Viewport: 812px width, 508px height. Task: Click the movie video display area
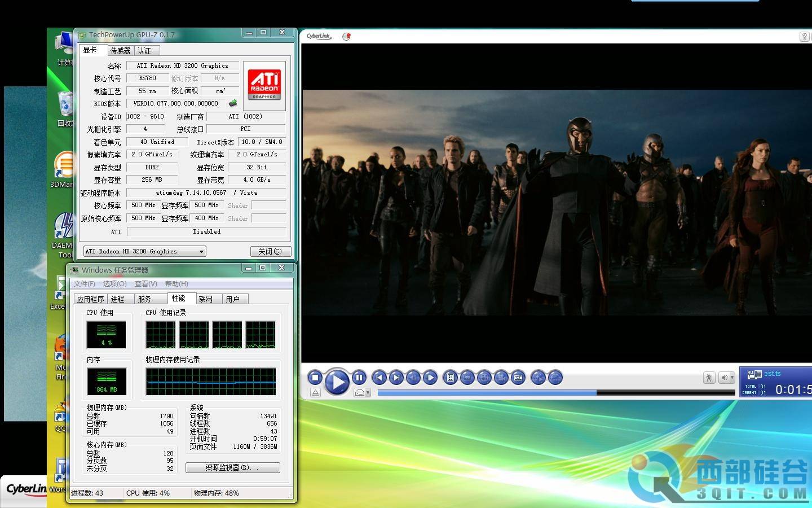point(557,202)
